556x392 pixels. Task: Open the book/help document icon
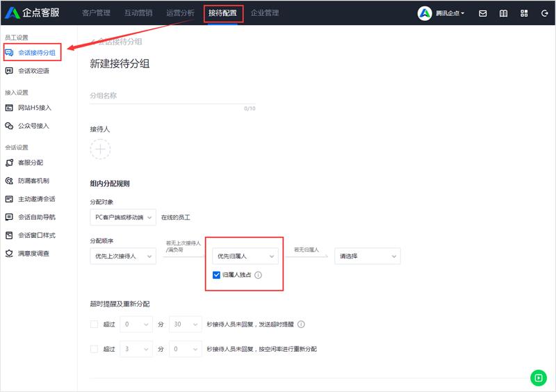click(x=503, y=13)
